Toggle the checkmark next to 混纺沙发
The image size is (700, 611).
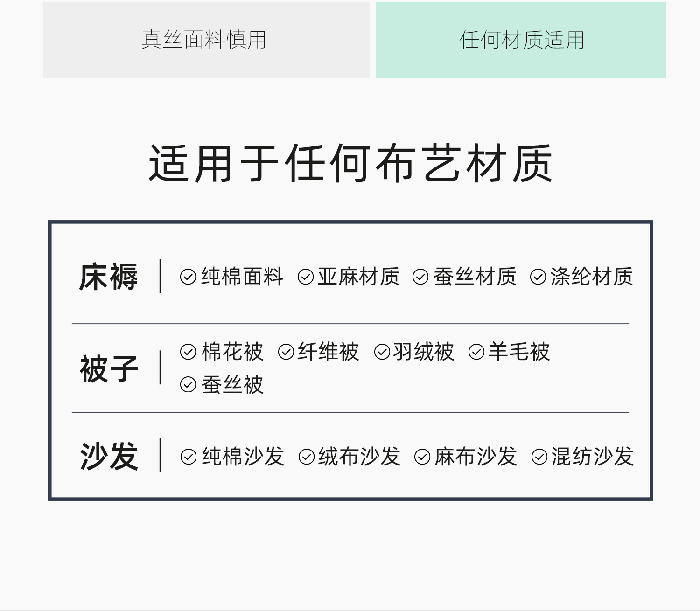tap(539, 457)
